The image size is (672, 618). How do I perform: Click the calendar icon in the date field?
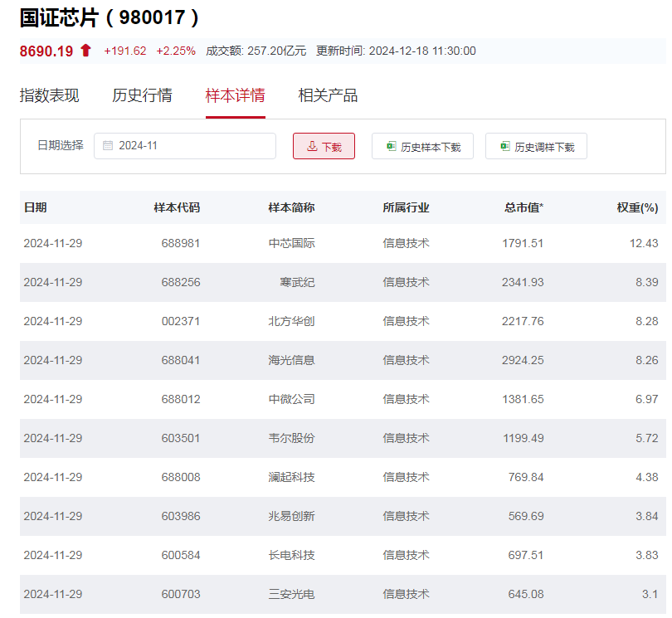[107, 145]
